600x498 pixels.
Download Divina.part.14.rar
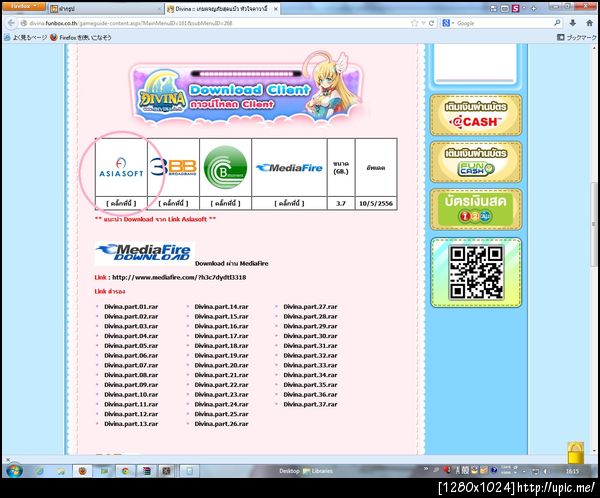[x=222, y=307]
